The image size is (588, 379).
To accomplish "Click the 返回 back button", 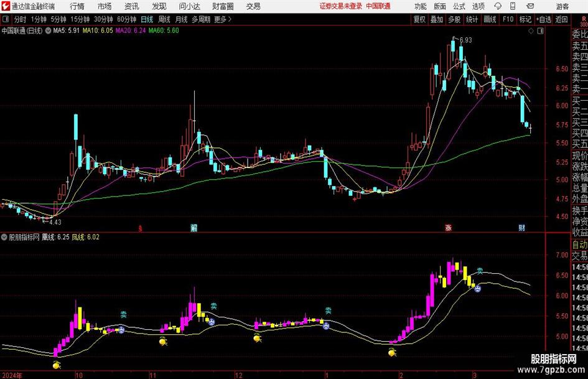I will [x=561, y=19].
